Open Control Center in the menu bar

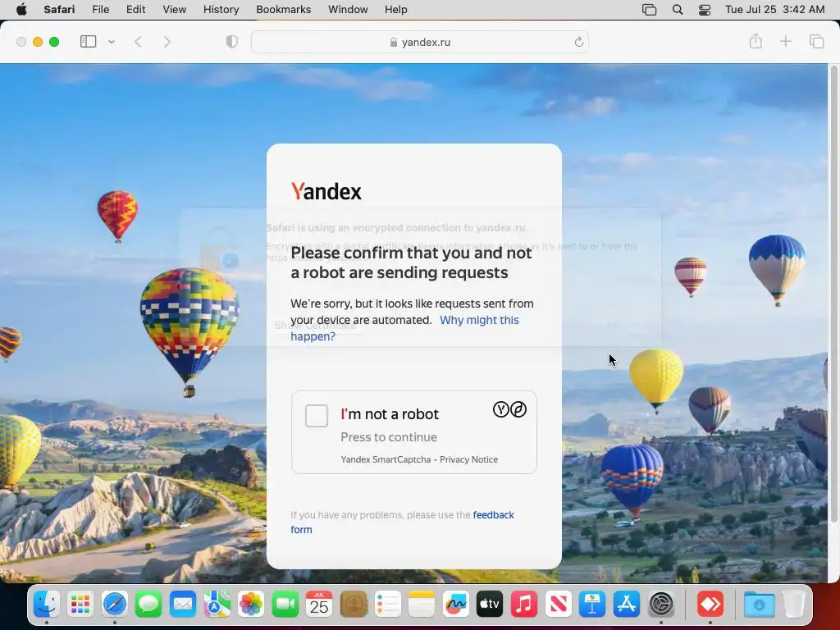coord(705,10)
